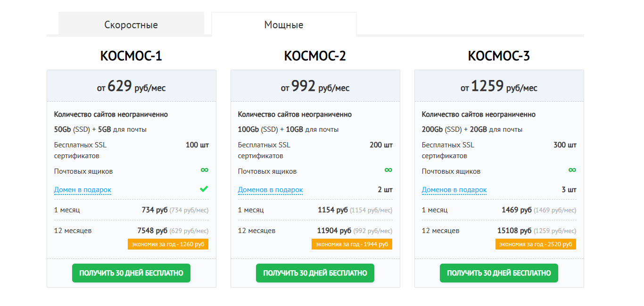
Task: Get 30 free days for КОСМОС-2
Action: (315, 273)
